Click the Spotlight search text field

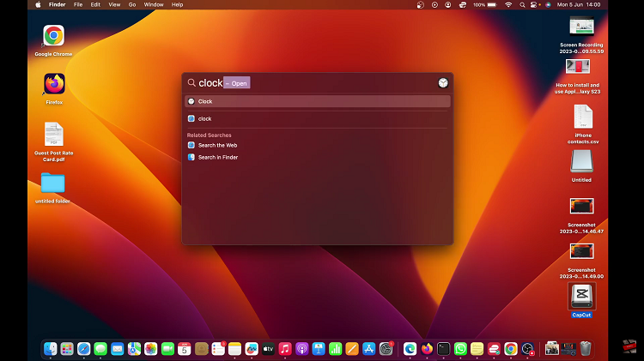point(326,83)
